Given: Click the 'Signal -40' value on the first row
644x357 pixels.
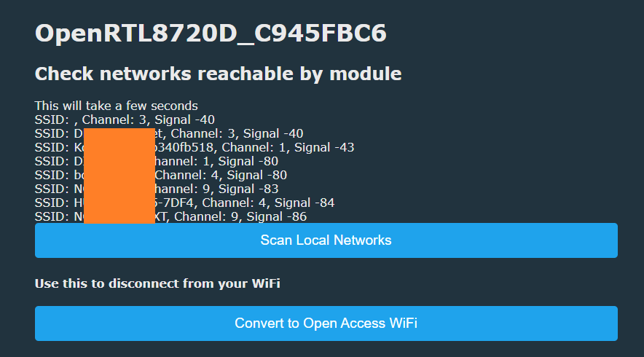Looking at the screenshot, I should (x=185, y=120).
